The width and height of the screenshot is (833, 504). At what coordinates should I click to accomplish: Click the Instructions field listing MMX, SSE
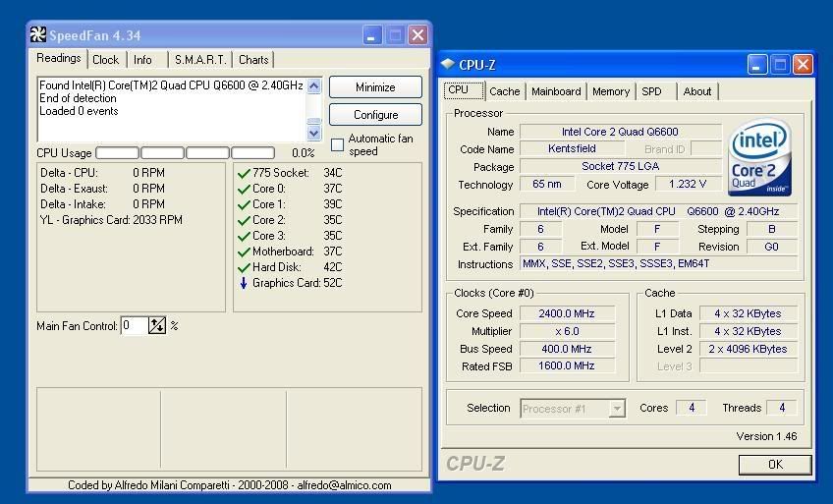tap(658, 263)
